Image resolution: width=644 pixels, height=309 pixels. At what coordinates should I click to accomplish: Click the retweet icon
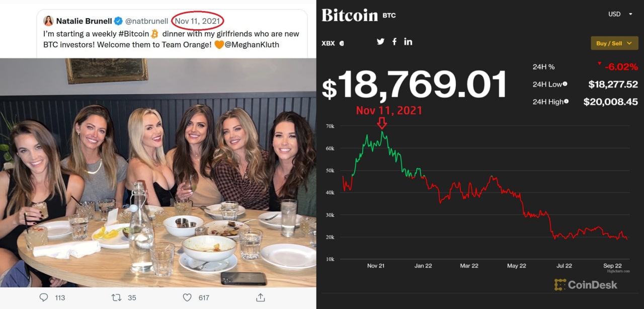pos(116,297)
